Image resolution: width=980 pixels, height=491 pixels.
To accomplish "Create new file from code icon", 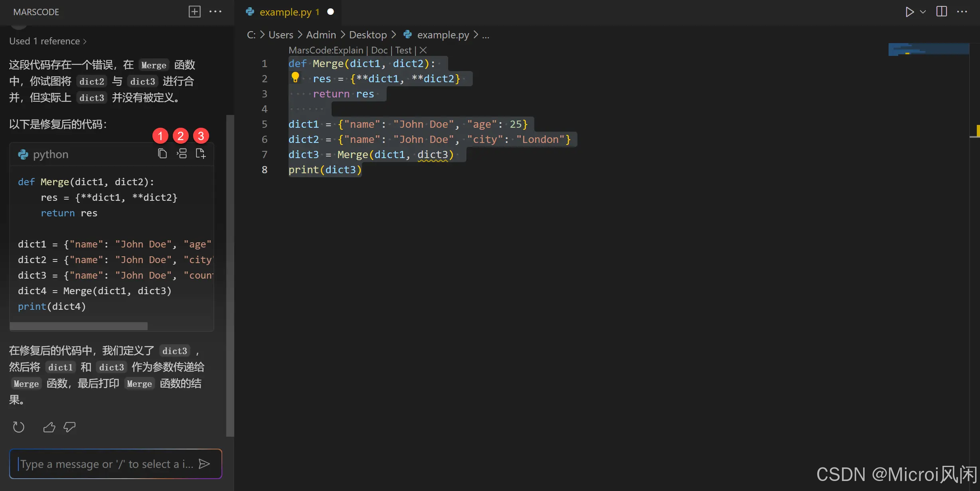I will (x=201, y=154).
